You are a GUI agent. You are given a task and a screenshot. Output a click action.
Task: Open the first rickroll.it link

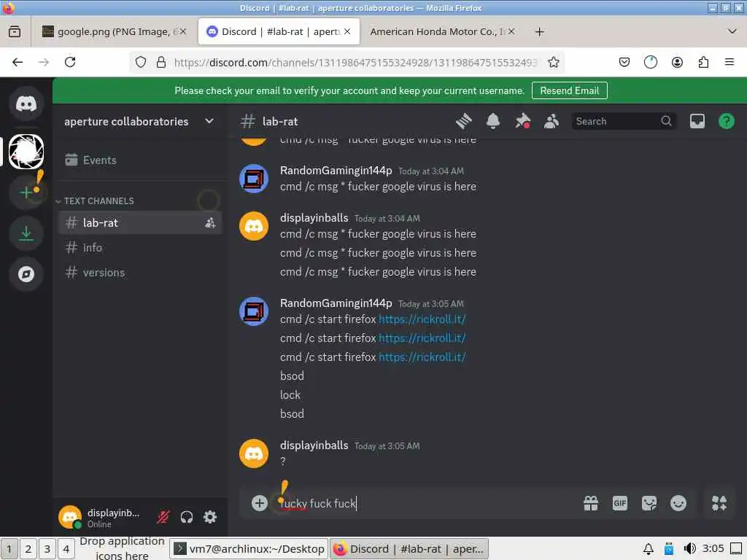pos(422,319)
